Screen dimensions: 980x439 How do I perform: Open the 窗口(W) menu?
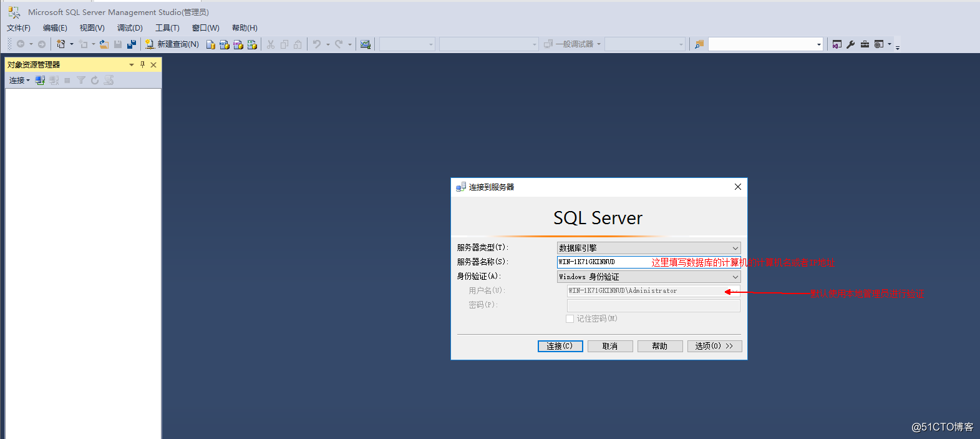pyautogui.click(x=206, y=28)
